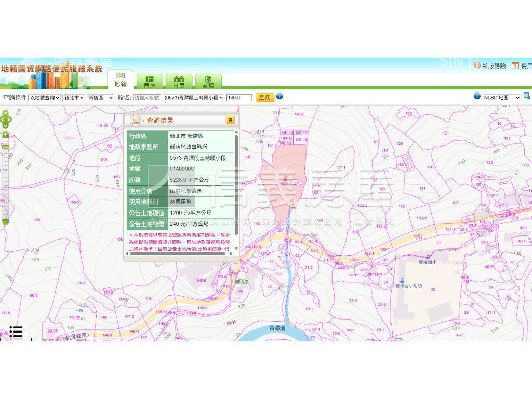Click the parcel number field 140-9
The image size is (532, 399).
pyautogui.click(x=239, y=98)
